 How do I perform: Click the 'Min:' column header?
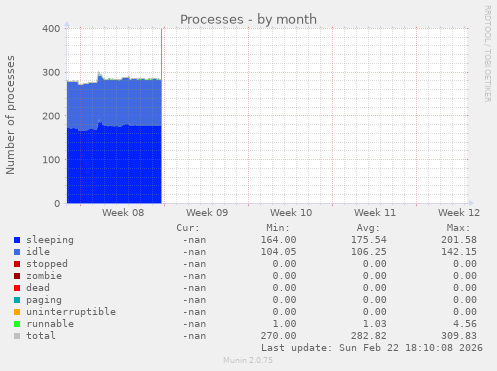pos(278,228)
